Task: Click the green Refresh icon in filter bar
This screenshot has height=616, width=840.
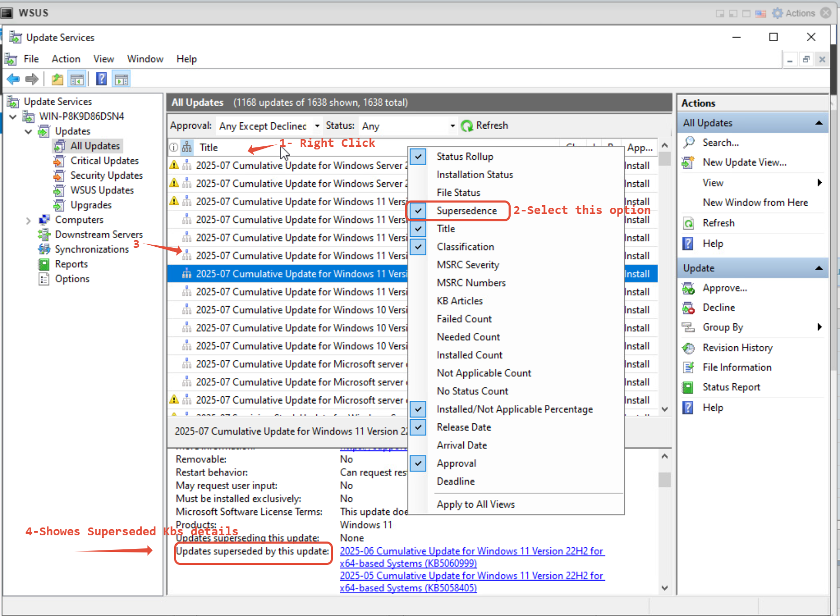Action: [x=467, y=126]
